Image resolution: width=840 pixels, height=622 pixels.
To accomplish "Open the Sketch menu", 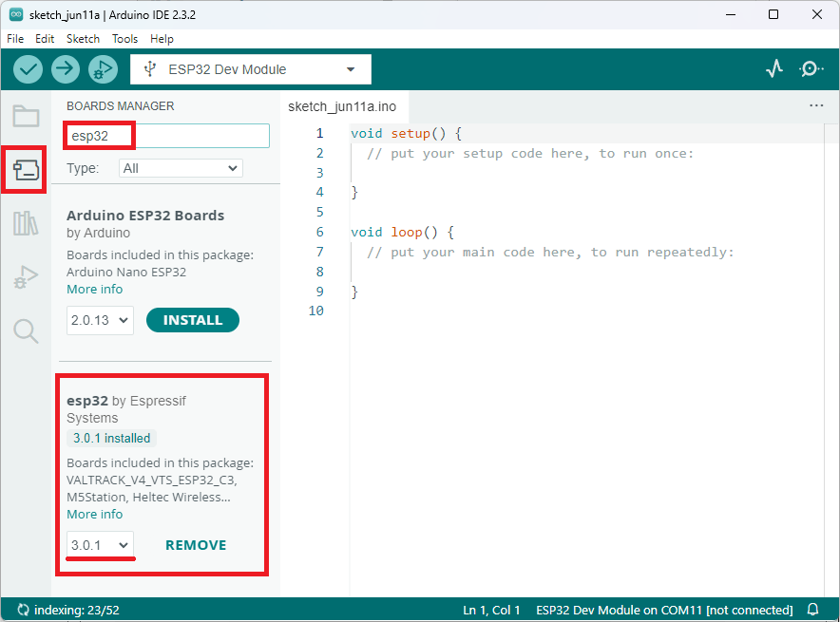I will coord(83,39).
